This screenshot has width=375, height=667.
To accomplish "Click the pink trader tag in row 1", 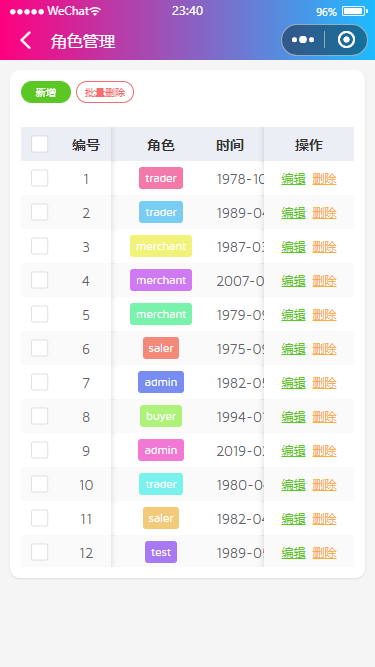I will (161, 178).
